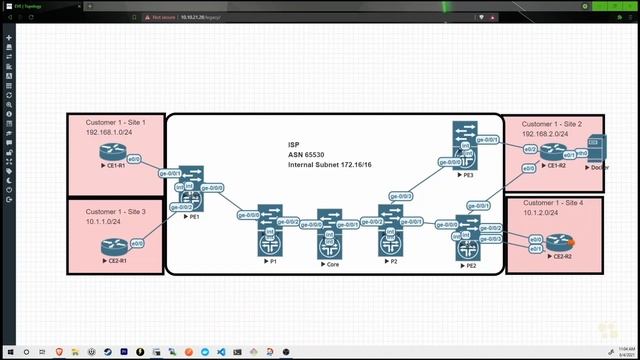Select the PE1 Juniper node icon
640x360 pixels.
pos(191,189)
